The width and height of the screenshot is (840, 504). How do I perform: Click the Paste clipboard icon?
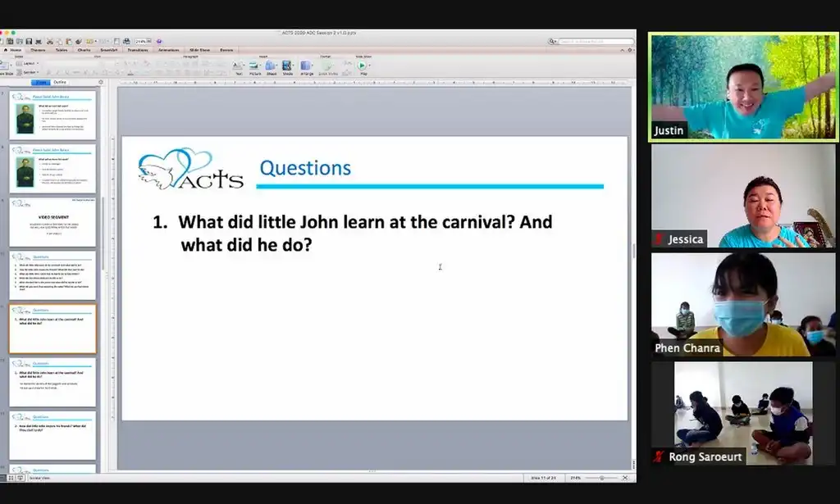pyautogui.click(x=69, y=41)
